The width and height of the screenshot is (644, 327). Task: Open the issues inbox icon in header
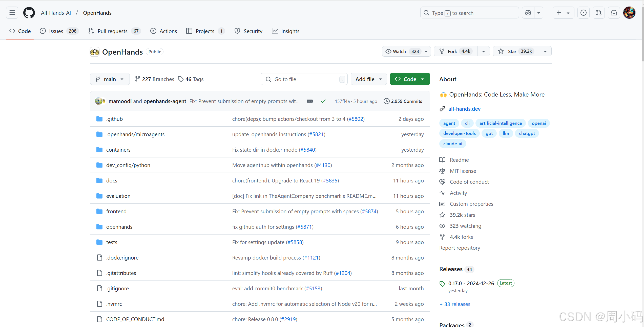[x=584, y=13]
